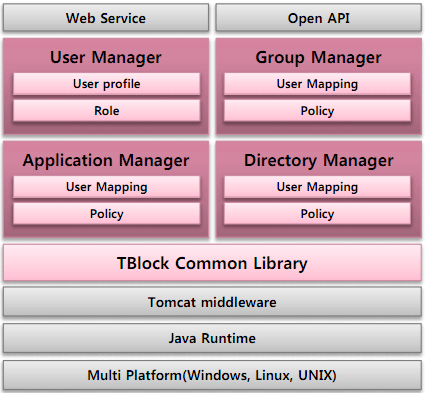Image resolution: width=425 pixels, height=393 pixels.
Task: Click User Mapping under Group Manager
Action: tap(317, 84)
